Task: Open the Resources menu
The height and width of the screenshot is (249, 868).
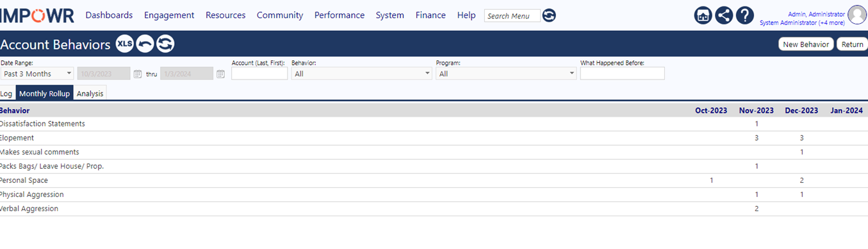Action: tap(225, 15)
